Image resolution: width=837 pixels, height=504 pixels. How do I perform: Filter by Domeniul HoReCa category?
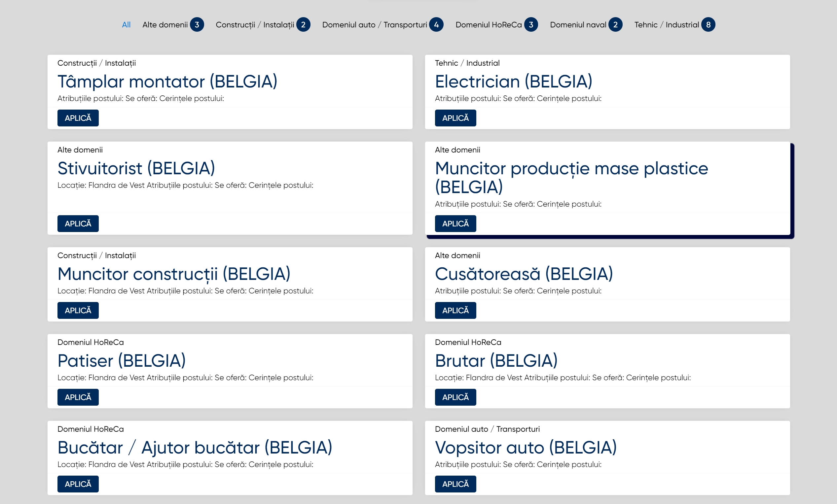coord(489,25)
